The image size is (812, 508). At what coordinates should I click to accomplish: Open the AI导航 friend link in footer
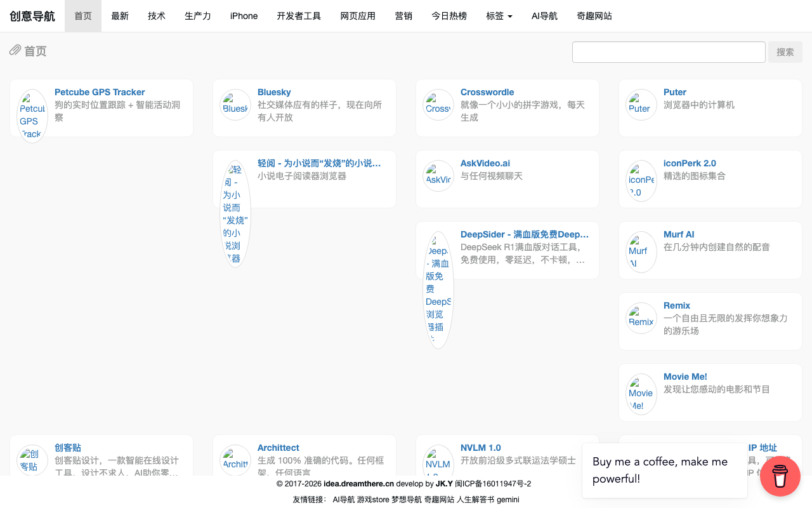point(344,500)
